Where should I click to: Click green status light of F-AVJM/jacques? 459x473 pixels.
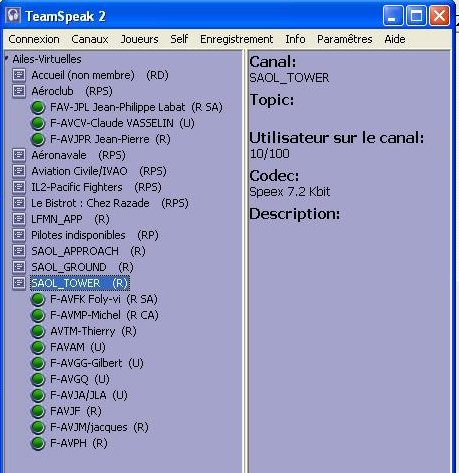pos(38,427)
